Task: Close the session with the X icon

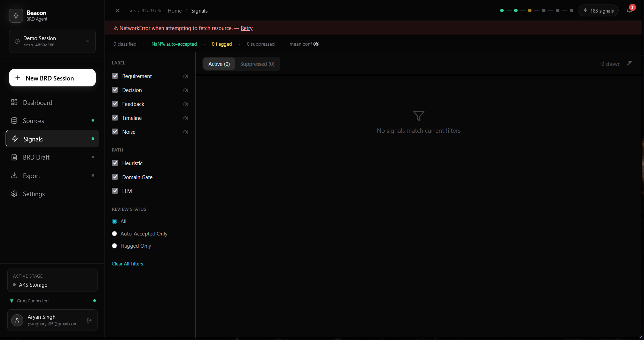Action: pos(118,10)
